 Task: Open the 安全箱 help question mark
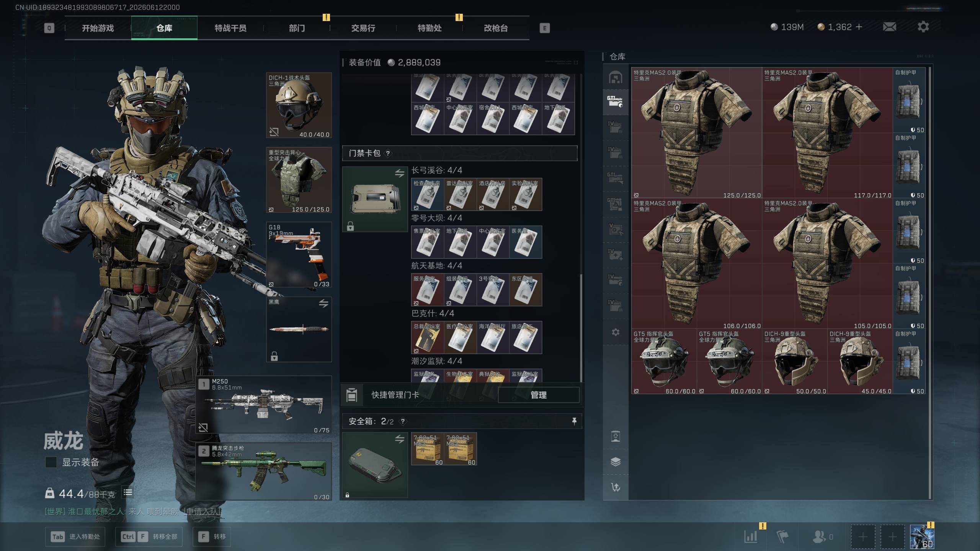coord(403,422)
